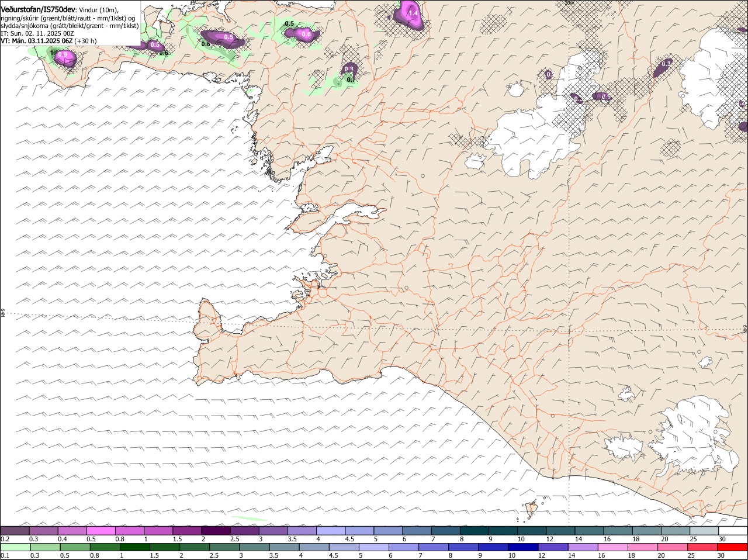This screenshot has width=748, height=560.
Task: Pick the bottom-row pink swatch between 18 and 20
Action: pyautogui.click(x=643, y=547)
